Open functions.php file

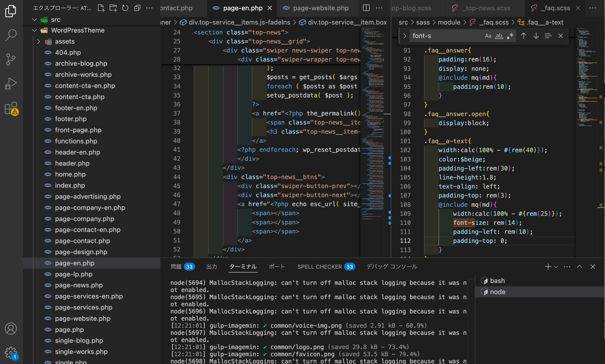click(x=76, y=141)
